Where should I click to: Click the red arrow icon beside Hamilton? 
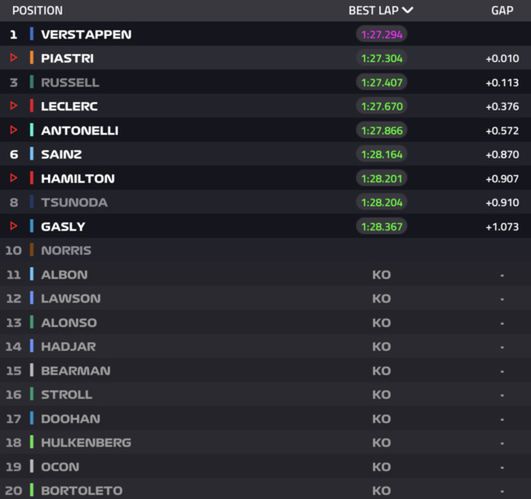(14, 178)
